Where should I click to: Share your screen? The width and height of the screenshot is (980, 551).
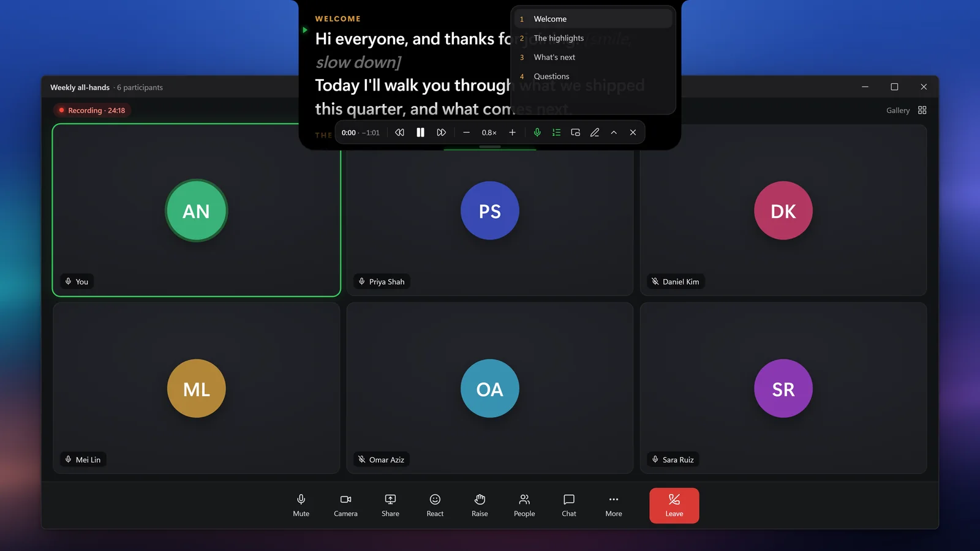point(390,505)
